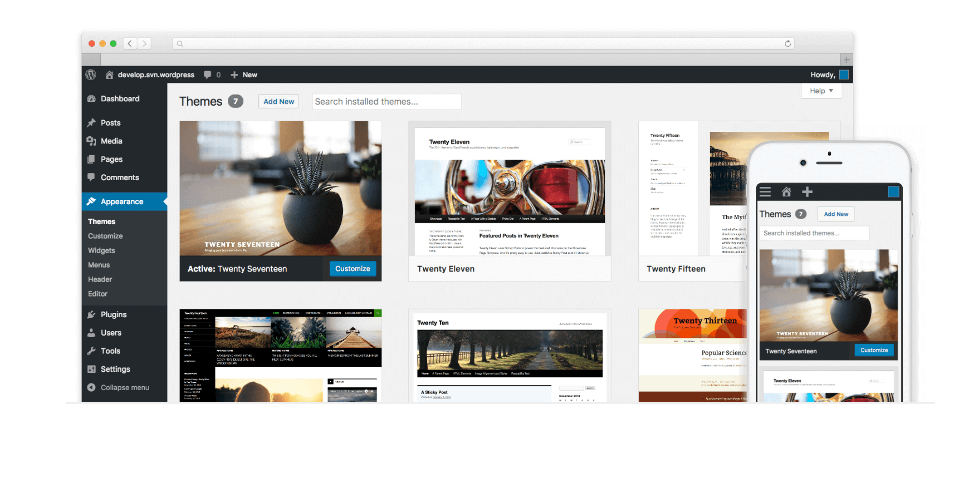Image resolution: width=980 pixels, height=479 pixels.
Task: Click the Howdy greeting text
Action: click(823, 75)
